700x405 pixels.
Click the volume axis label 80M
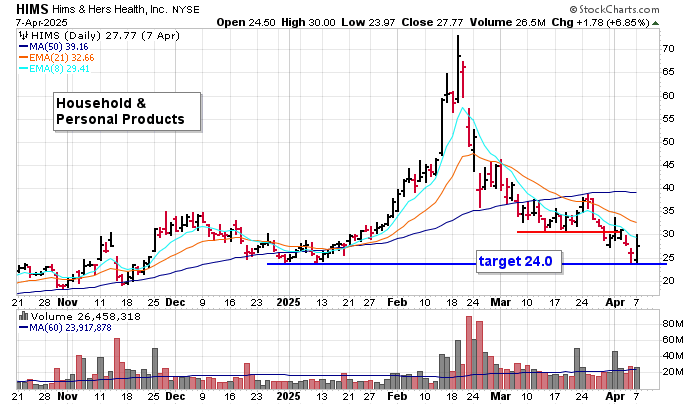[673, 324]
